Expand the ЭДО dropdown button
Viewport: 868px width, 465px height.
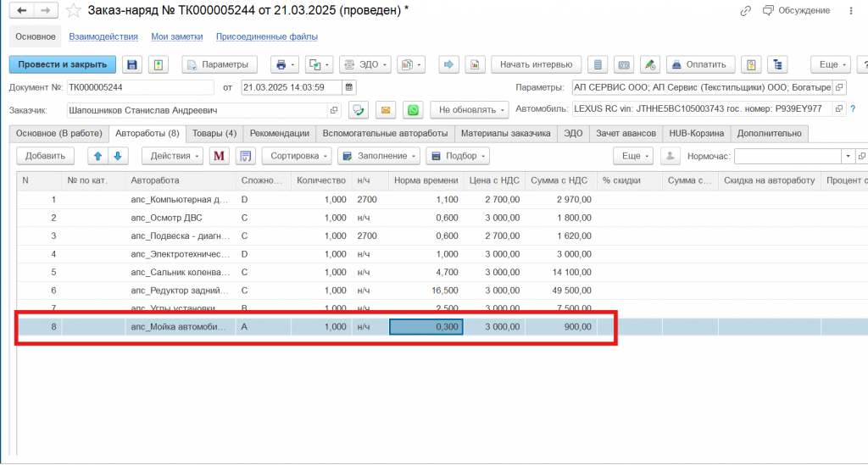[x=364, y=64]
